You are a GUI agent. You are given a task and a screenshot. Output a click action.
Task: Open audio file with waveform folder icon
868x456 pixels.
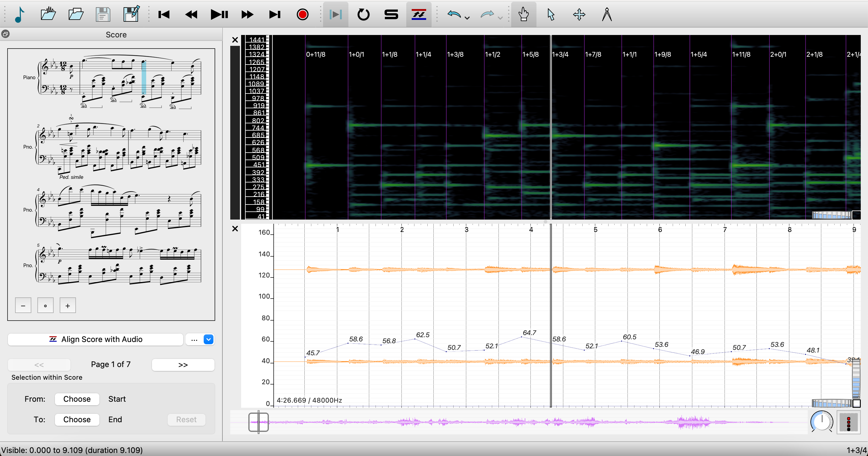point(48,14)
